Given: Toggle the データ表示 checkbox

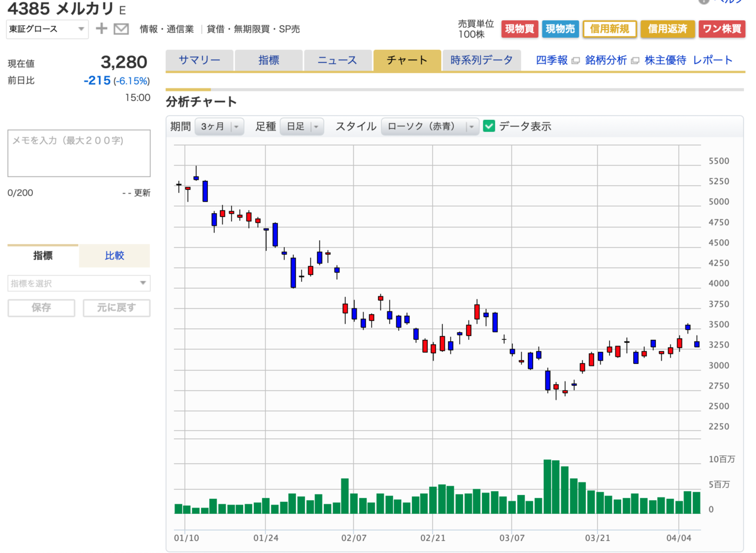Looking at the screenshot, I should (x=489, y=126).
